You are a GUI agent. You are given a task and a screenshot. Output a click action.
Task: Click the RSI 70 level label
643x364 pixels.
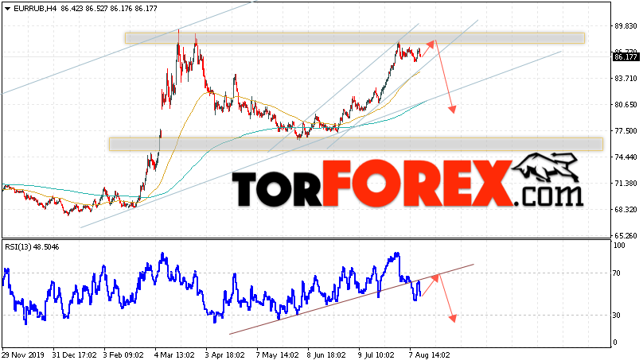617,273
